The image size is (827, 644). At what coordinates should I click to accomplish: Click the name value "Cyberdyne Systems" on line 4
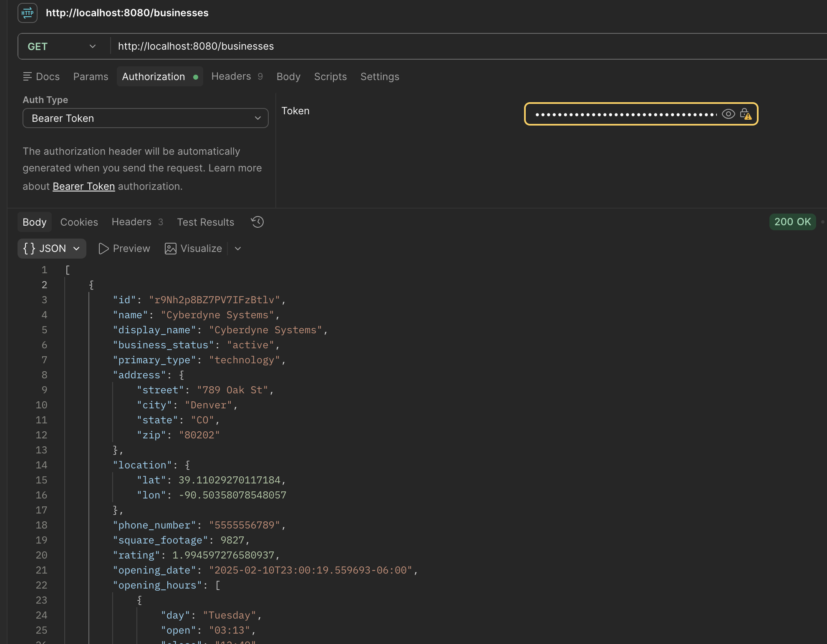217,315
